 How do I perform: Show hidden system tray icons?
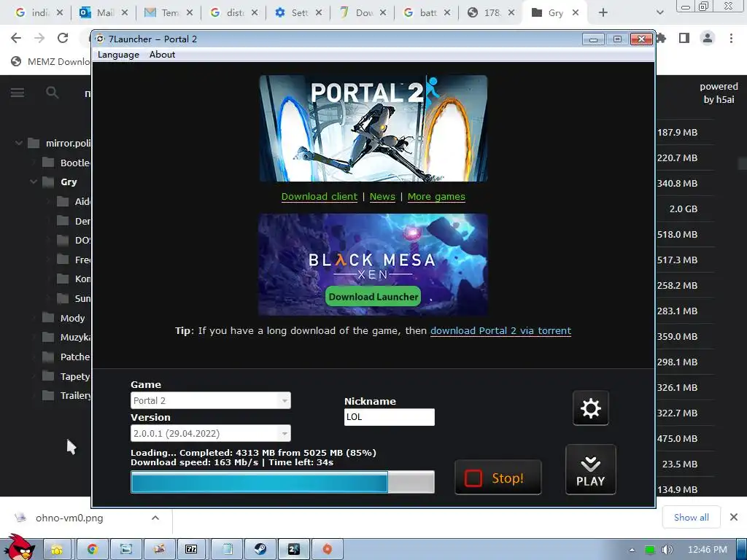click(x=632, y=550)
